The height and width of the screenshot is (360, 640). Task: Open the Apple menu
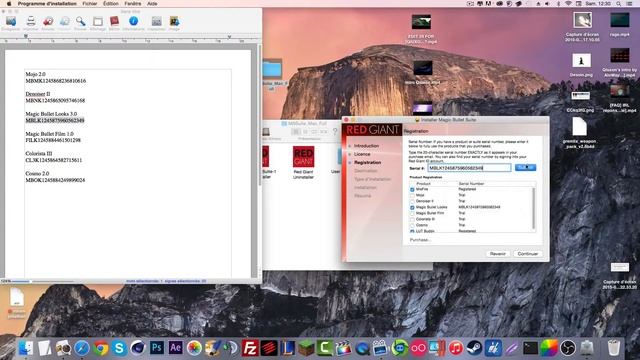click(8, 4)
